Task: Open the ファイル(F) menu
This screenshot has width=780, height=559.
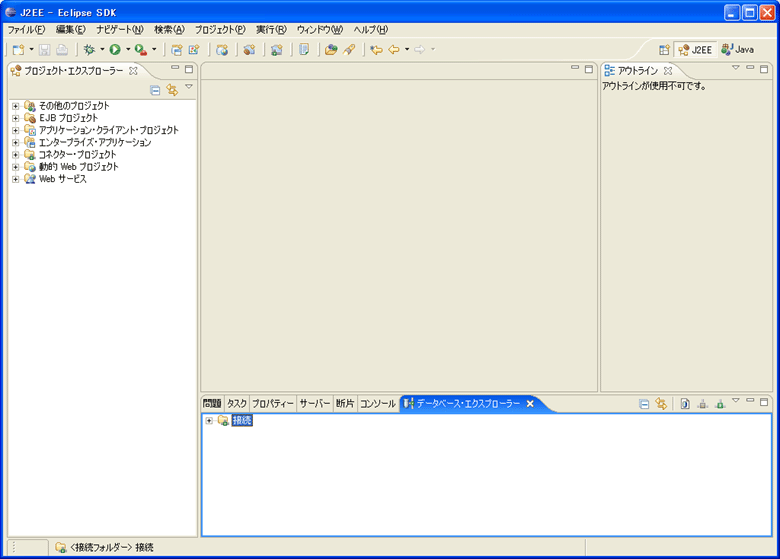Action: click(27, 29)
